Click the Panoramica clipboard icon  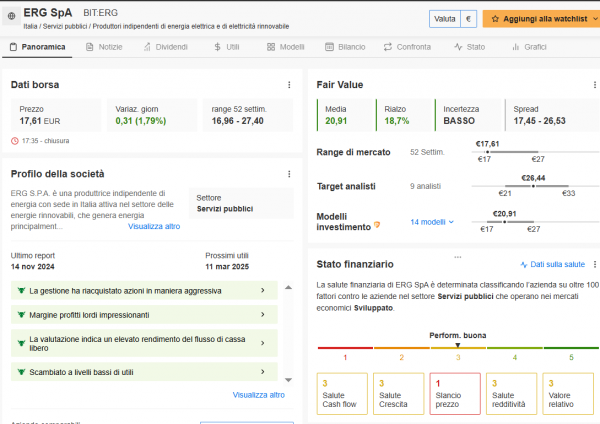(13, 47)
